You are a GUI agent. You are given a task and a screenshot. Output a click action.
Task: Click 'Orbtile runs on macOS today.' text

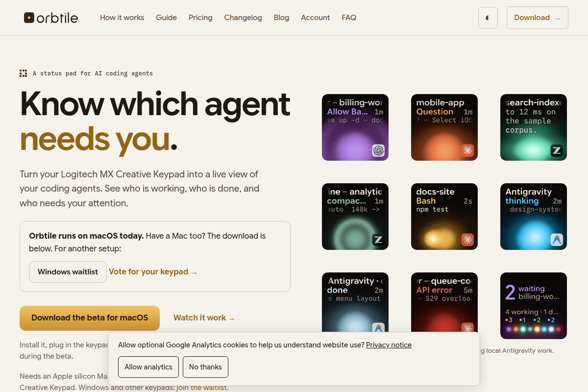coord(86,236)
